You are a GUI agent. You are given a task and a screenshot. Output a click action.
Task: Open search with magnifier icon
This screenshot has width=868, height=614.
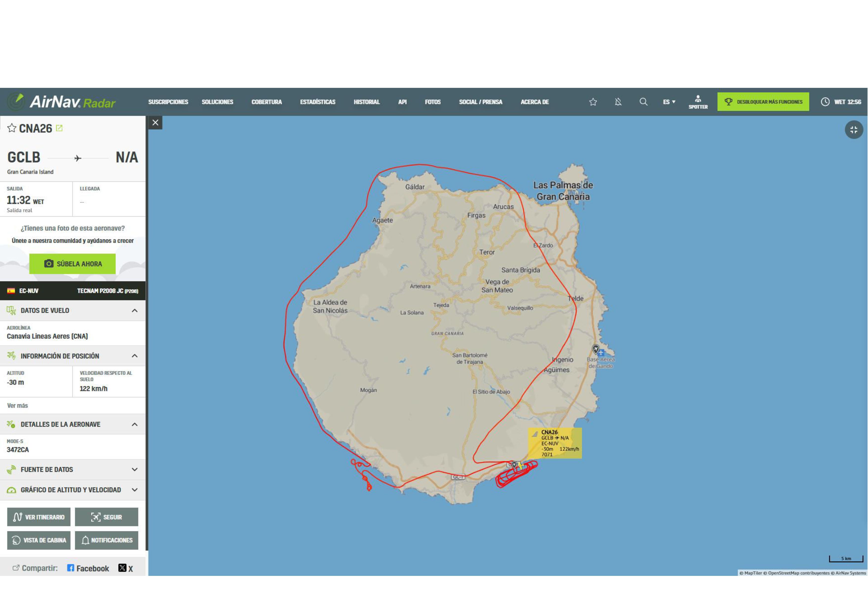click(x=643, y=102)
